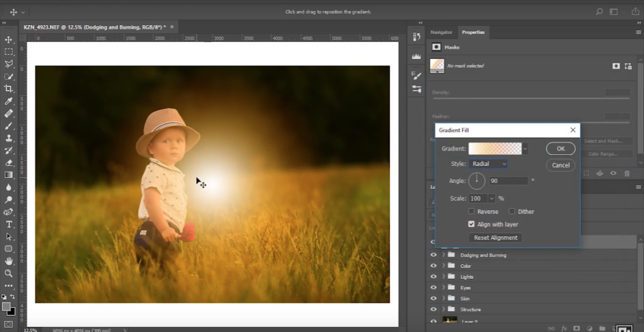The height and width of the screenshot is (332, 644).
Task: Open the Edit Toolbar three-dots menu
Action: [8, 286]
